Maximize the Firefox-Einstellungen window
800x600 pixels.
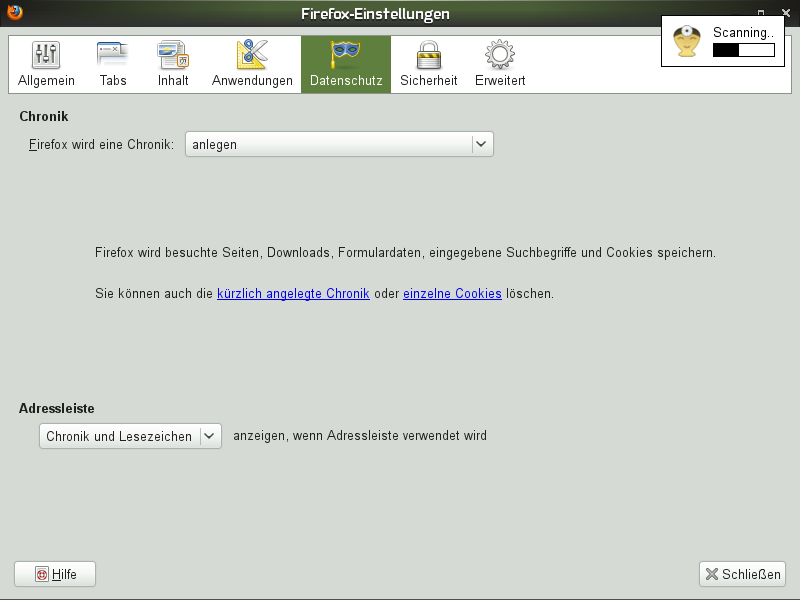pyautogui.click(x=761, y=13)
